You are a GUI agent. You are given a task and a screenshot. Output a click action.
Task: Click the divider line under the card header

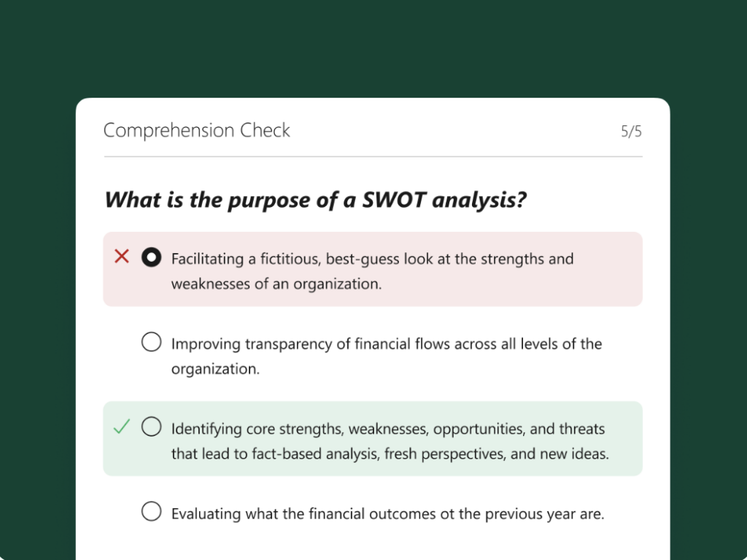(x=373, y=157)
